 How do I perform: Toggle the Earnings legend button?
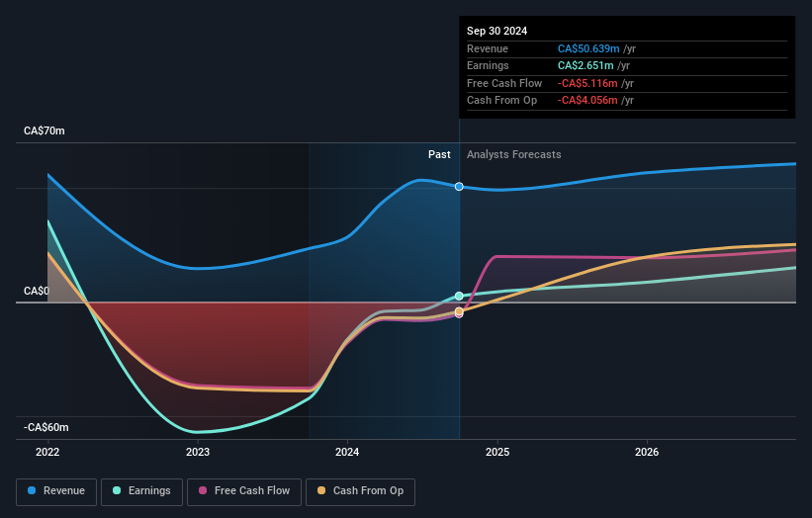(x=141, y=491)
